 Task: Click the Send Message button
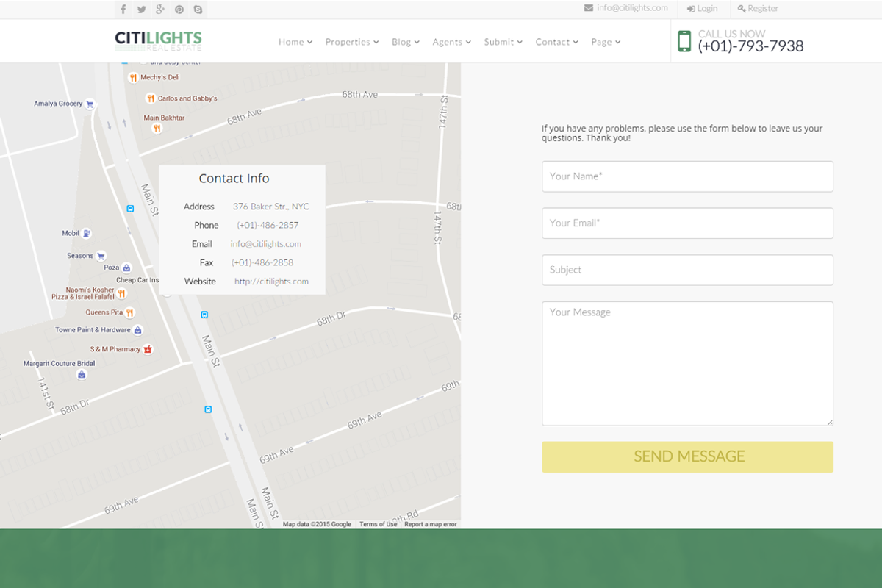click(x=687, y=456)
